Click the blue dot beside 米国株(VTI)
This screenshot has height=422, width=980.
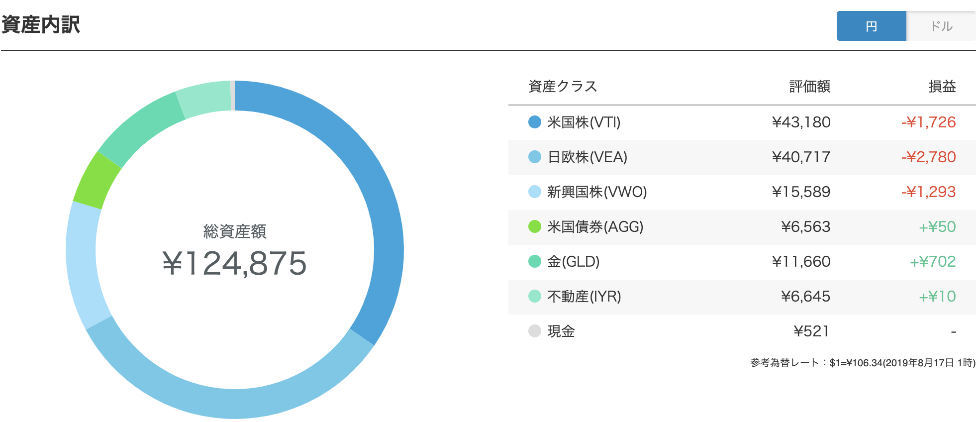pos(535,122)
